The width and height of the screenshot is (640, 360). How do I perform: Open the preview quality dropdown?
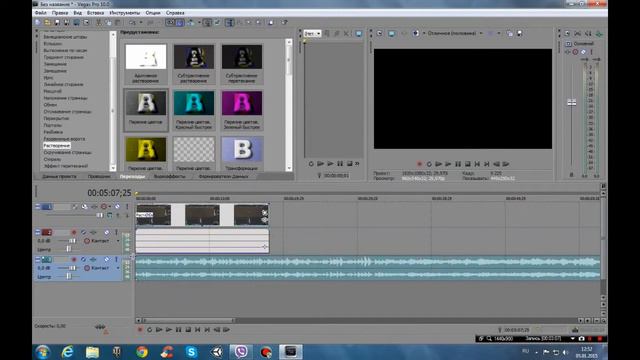481,33
